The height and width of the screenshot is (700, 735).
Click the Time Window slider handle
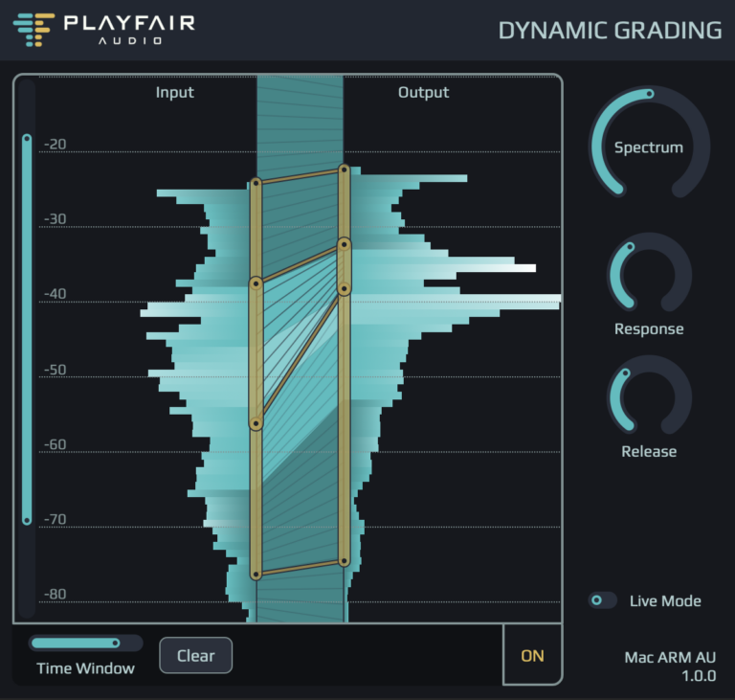pos(115,643)
